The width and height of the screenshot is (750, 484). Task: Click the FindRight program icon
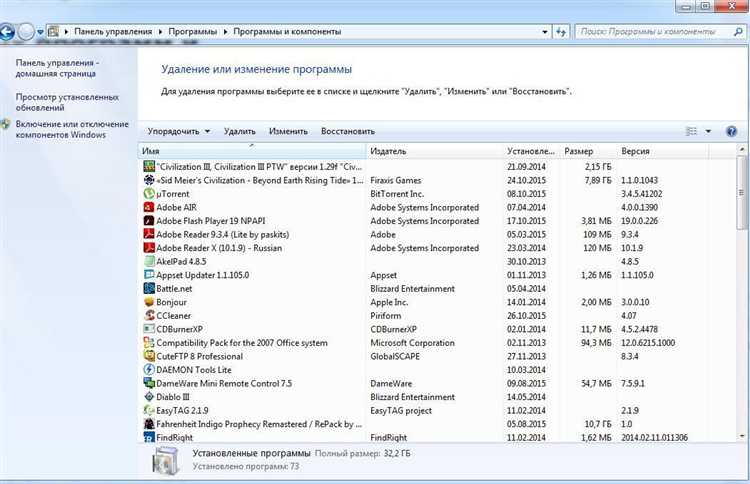click(149, 437)
